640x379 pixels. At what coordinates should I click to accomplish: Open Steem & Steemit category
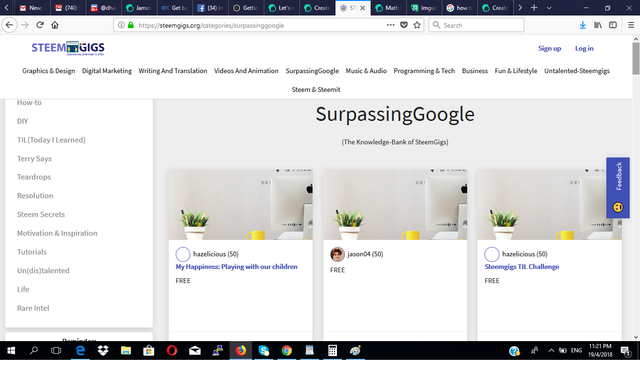pos(316,89)
